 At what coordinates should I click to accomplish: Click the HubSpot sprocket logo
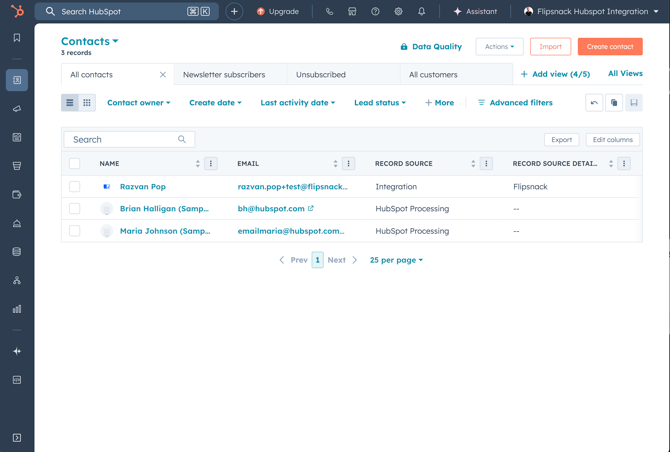click(17, 11)
